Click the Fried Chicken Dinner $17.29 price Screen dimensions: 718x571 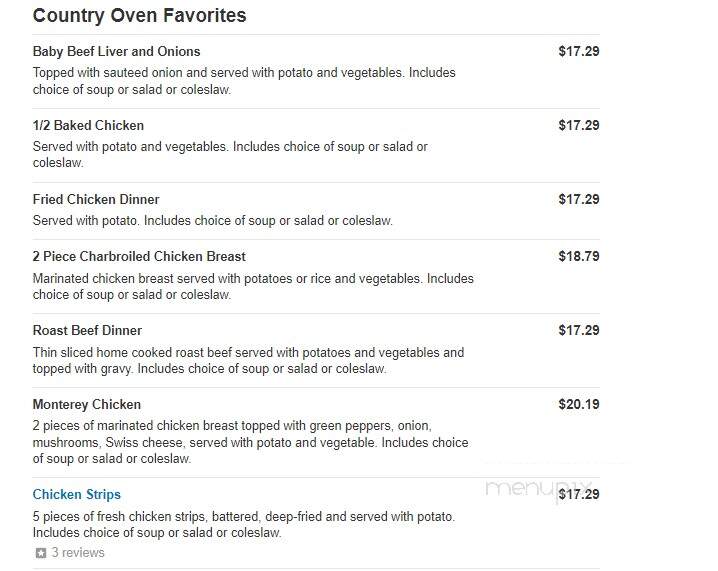point(579,200)
